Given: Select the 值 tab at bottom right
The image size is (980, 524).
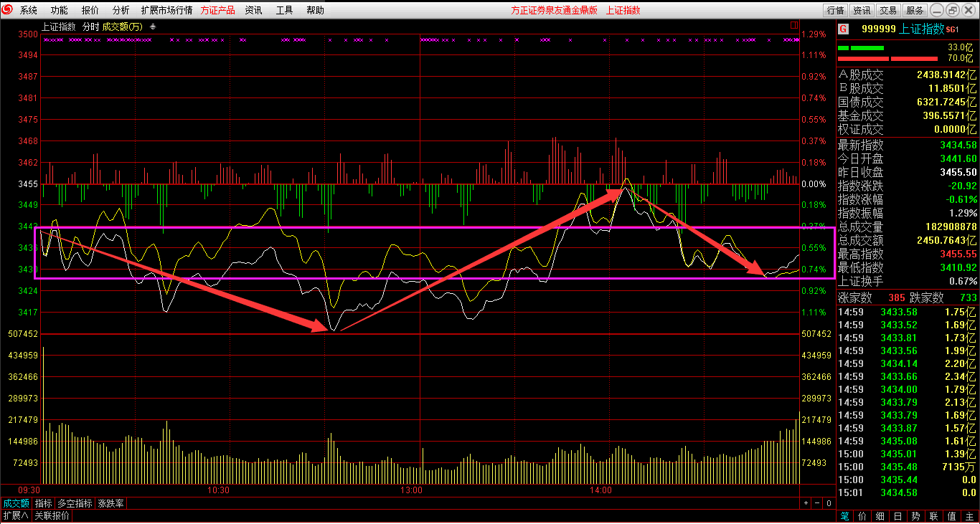Looking at the screenshot, I should [952, 515].
